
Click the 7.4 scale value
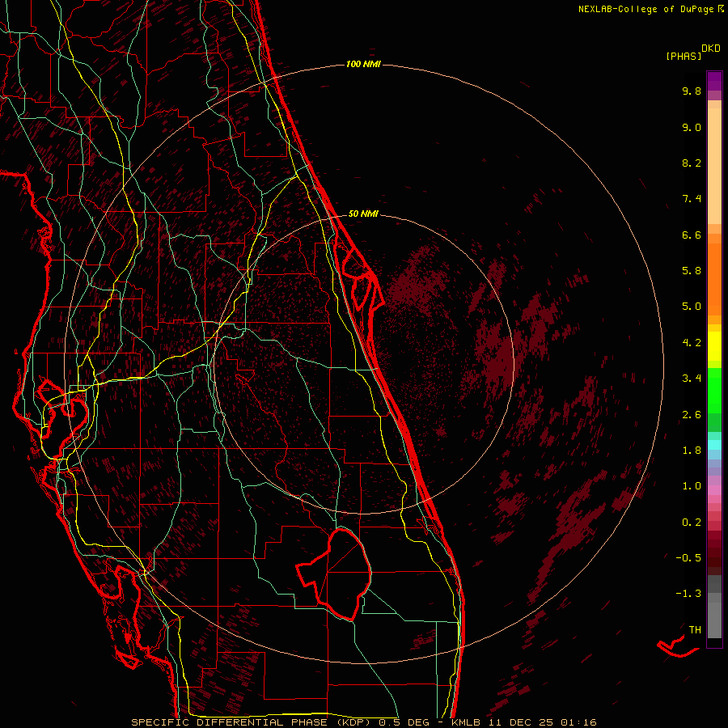pyautogui.click(x=692, y=199)
